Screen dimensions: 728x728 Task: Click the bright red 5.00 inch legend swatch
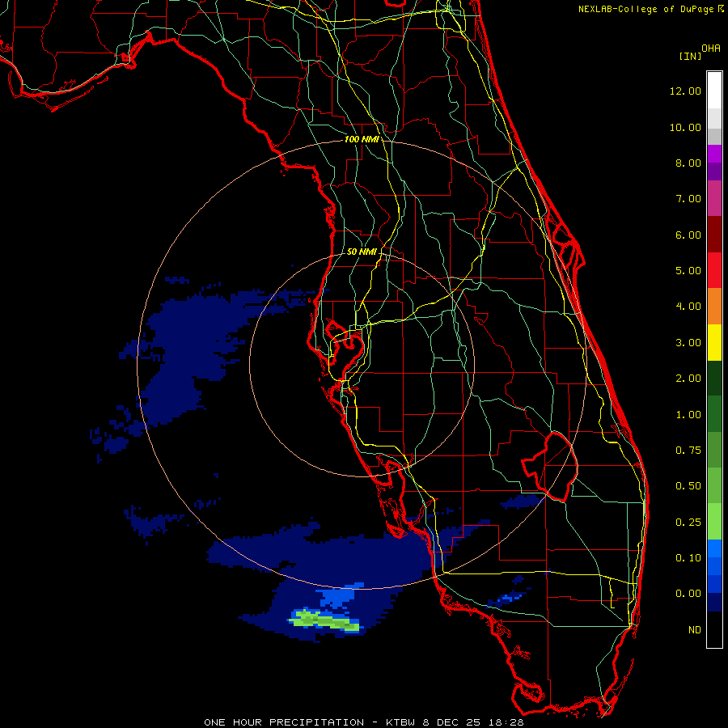pyautogui.click(x=714, y=271)
